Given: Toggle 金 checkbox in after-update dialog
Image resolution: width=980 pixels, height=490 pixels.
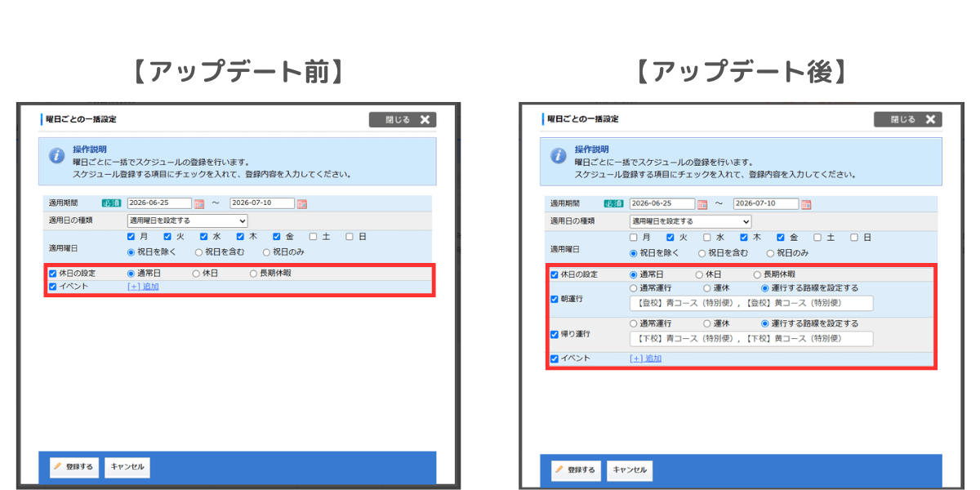Looking at the screenshot, I should coord(781,238).
